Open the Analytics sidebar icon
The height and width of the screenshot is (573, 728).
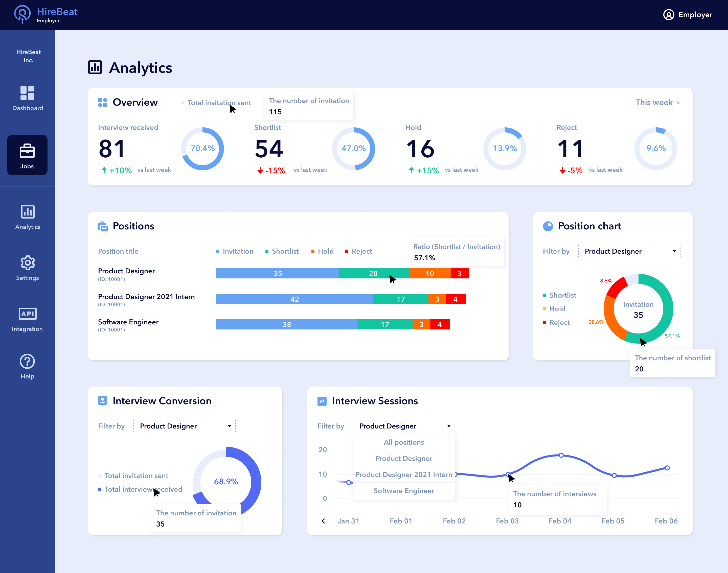pyautogui.click(x=28, y=212)
